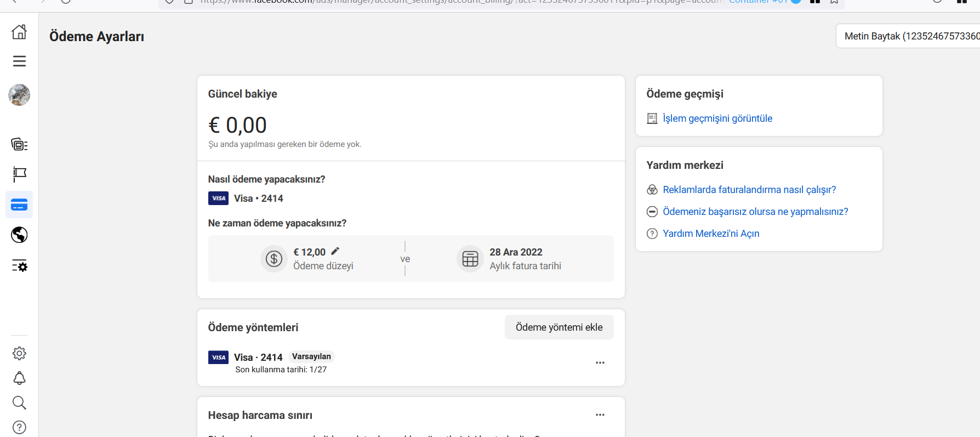Click the Şu anda yapılması gereken bir ödeme yok text
980x437 pixels.
[x=284, y=144]
